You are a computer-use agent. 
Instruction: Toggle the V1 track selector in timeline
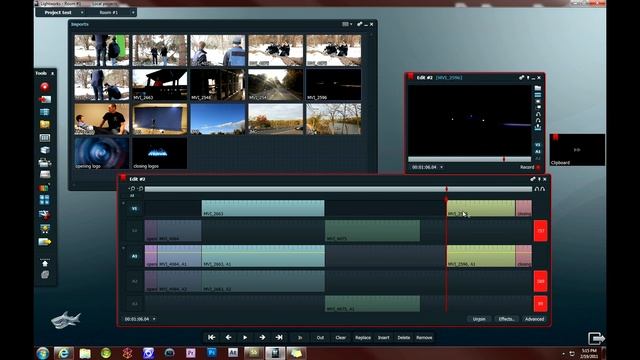pyautogui.click(x=134, y=209)
